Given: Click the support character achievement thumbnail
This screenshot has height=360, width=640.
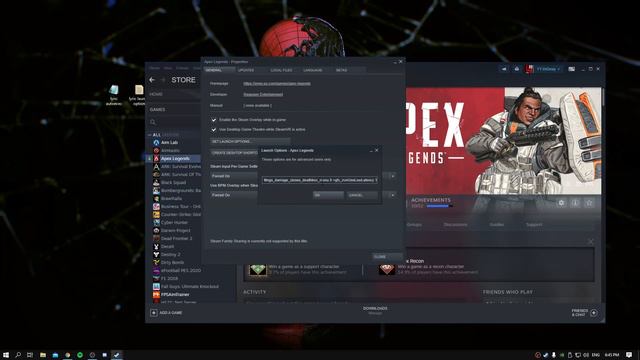Looking at the screenshot, I should pos(258,269).
